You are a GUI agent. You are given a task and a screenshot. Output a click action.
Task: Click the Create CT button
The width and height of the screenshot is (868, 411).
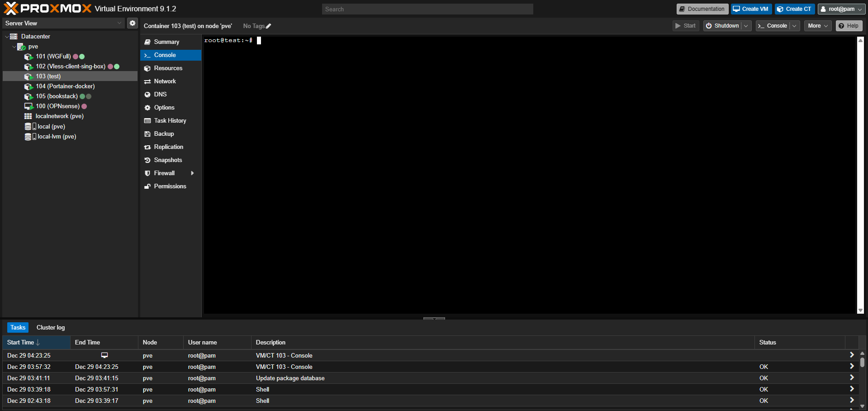tap(795, 9)
